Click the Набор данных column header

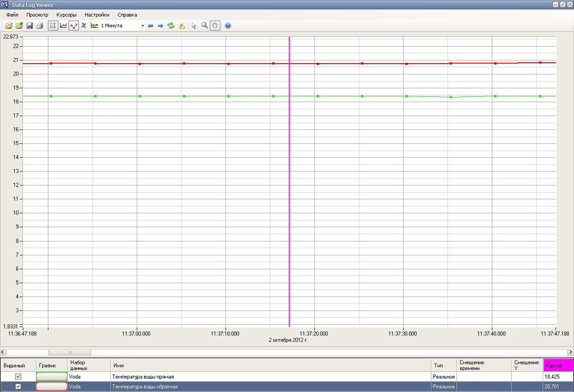[89, 365]
